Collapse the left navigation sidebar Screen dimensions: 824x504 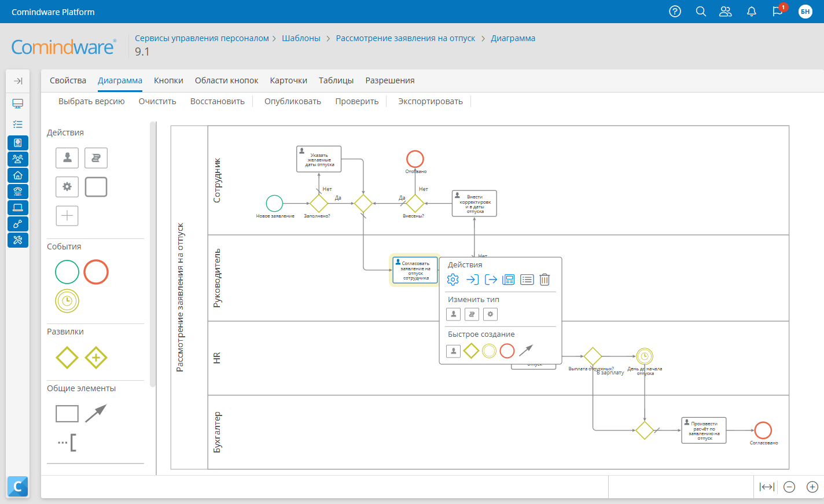[x=18, y=81]
